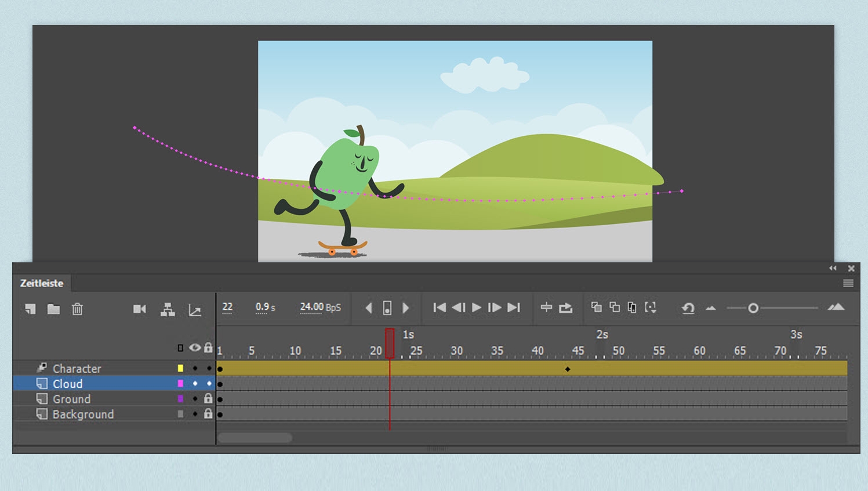Toggle loop playback
Image resolution: width=868 pixels, height=491 pixels.
point(566,308)
